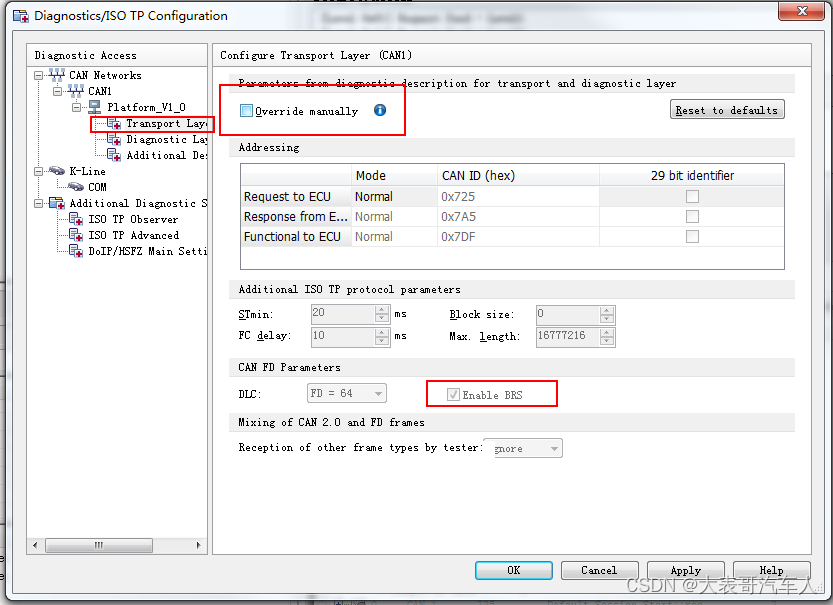
Task: Increase STmin with the up stepper arrow
Action: pos(382,310)
